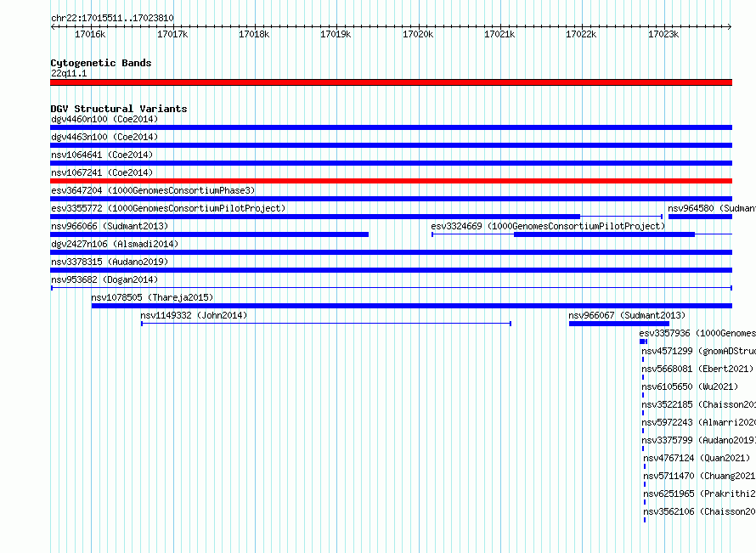Screen dimensions: 756x553
Task: Open variant nsv1067241 (Coe2014)
Action: tap(102, 172)
